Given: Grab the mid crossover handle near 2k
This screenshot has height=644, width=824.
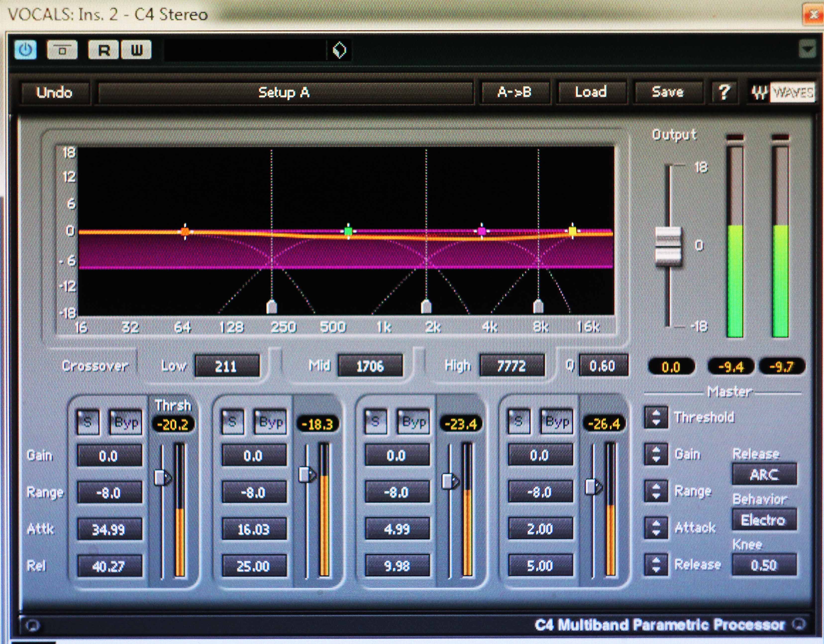Looking at the screenshot, I should 426,306.
